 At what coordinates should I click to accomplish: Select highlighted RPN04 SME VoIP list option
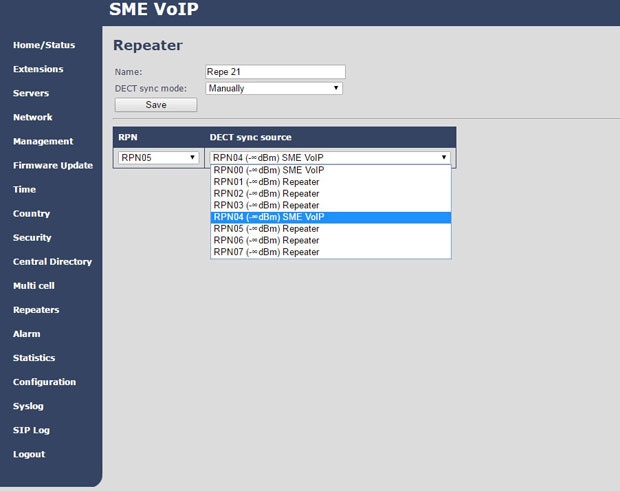[331, 217]
